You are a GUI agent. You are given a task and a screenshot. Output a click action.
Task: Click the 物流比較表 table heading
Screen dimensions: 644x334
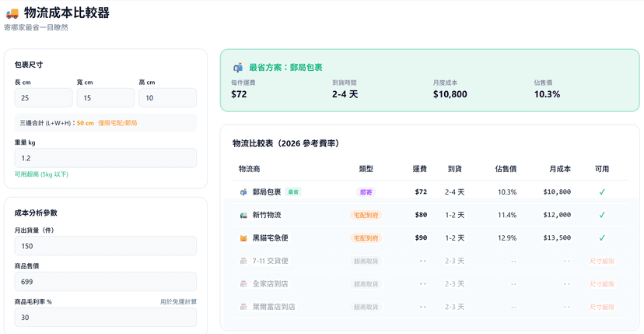pos(285,143)
